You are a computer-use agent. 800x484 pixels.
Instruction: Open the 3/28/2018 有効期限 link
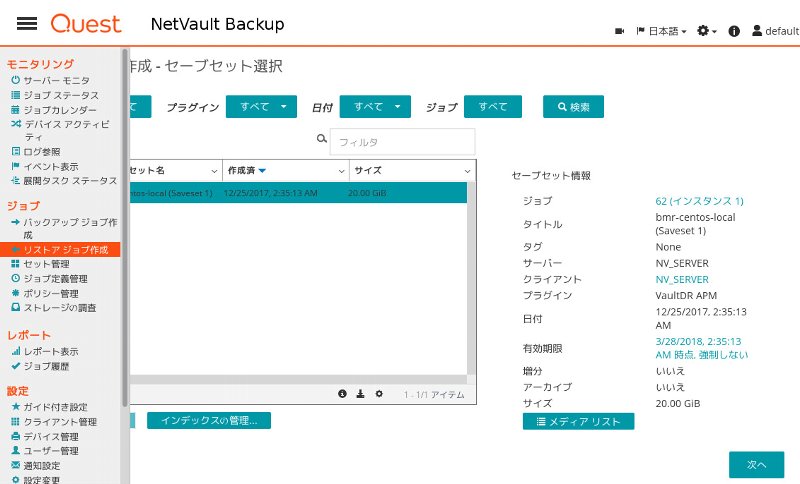[702, 348]
